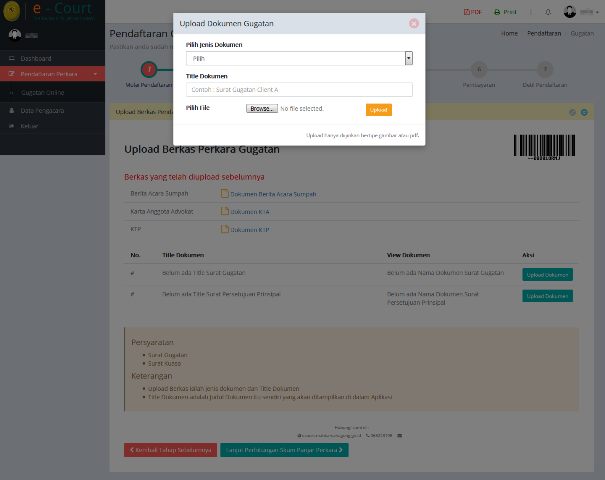Open the notification bell icon
Viewport: 605px width, 480px height.
click(547, 12)
